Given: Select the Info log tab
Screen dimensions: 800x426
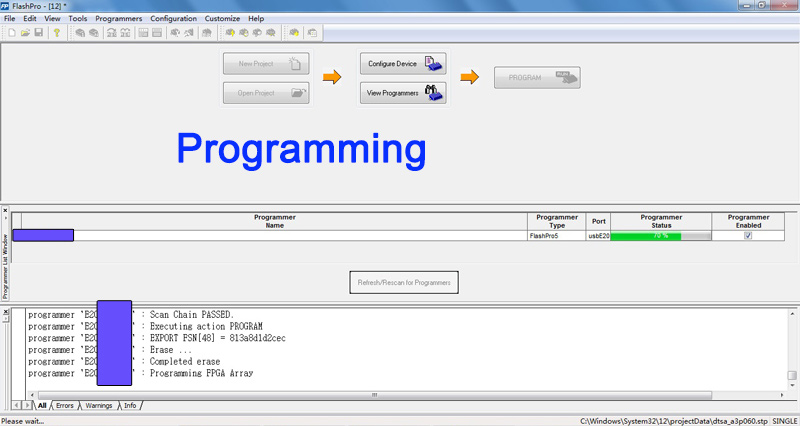Looking at the screenshot, I should (130, 406).
